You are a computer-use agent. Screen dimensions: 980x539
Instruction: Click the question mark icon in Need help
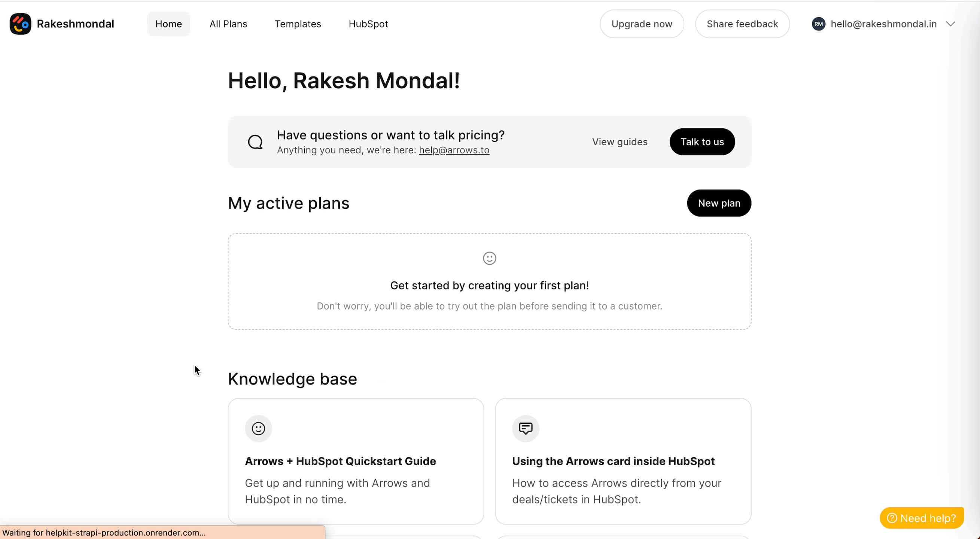892,518
